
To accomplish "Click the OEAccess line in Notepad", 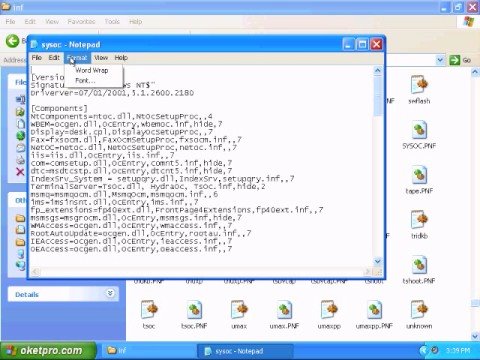I will [131, 249].
